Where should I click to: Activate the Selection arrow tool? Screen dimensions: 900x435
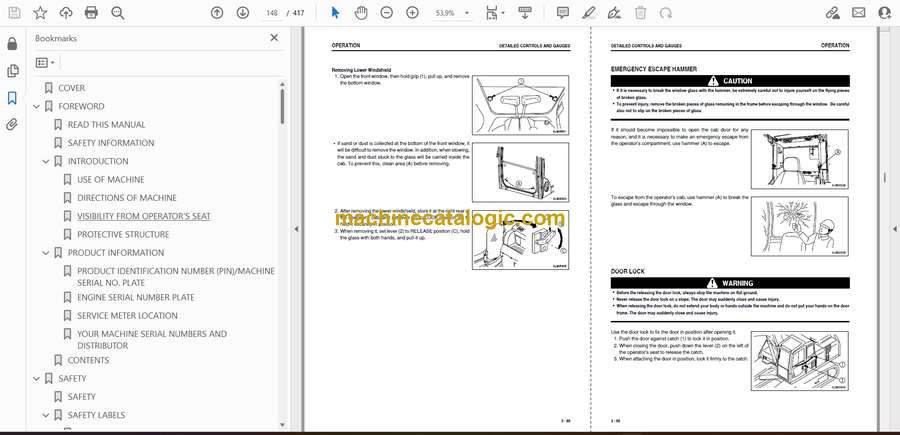336,13
